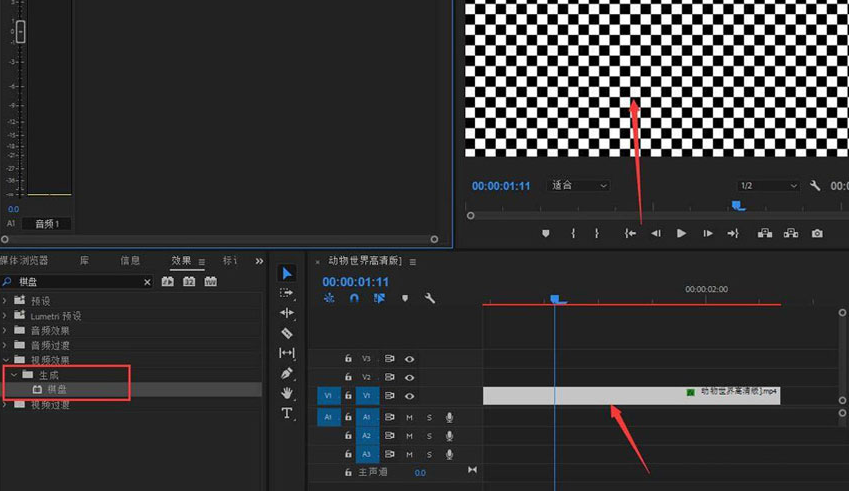
Task: Collapse the 生成 effects folder
Action: [x=15, y=375]
